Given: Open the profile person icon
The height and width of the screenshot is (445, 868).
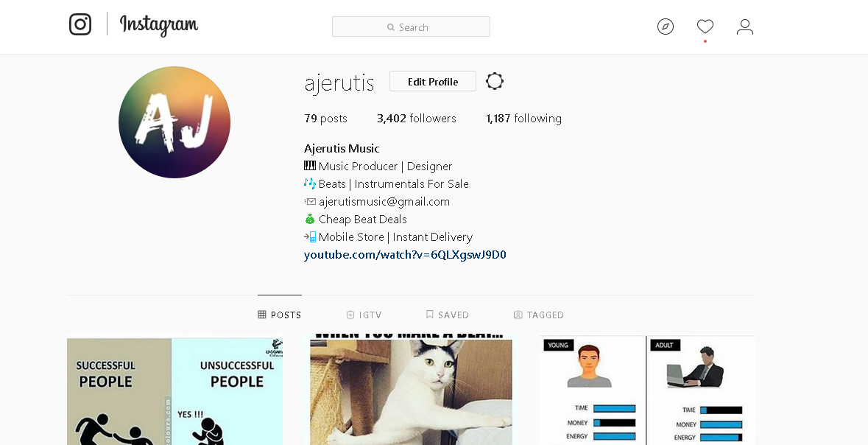Looking at the screenshot, I should coord(745,27).
